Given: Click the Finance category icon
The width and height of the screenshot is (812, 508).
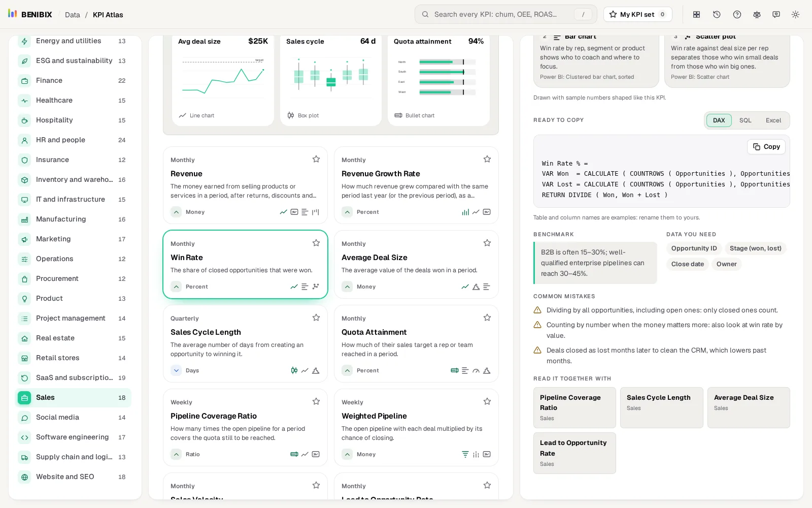Looking at the screenshot, I should 24,80.
